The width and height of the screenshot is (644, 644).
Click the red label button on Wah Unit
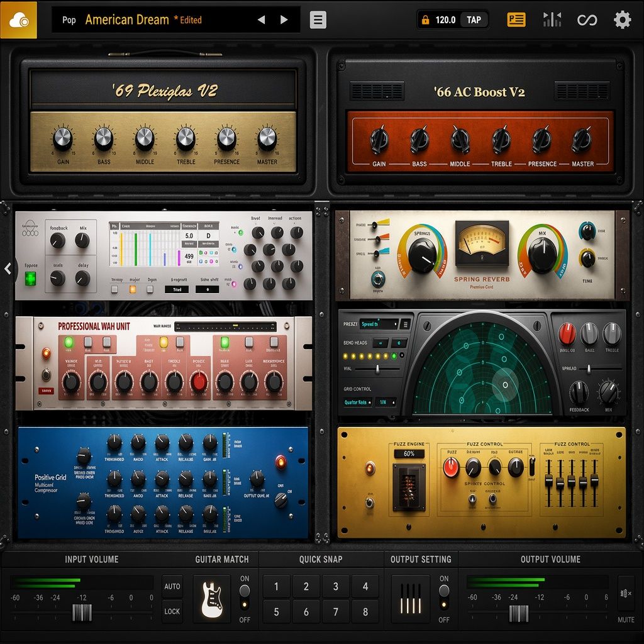coord(46,391)
